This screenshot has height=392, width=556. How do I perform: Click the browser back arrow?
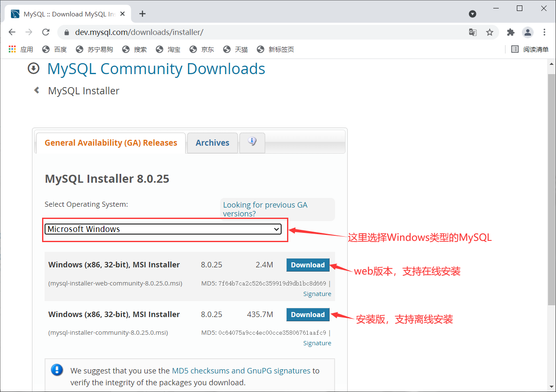(x=12, y=32)
